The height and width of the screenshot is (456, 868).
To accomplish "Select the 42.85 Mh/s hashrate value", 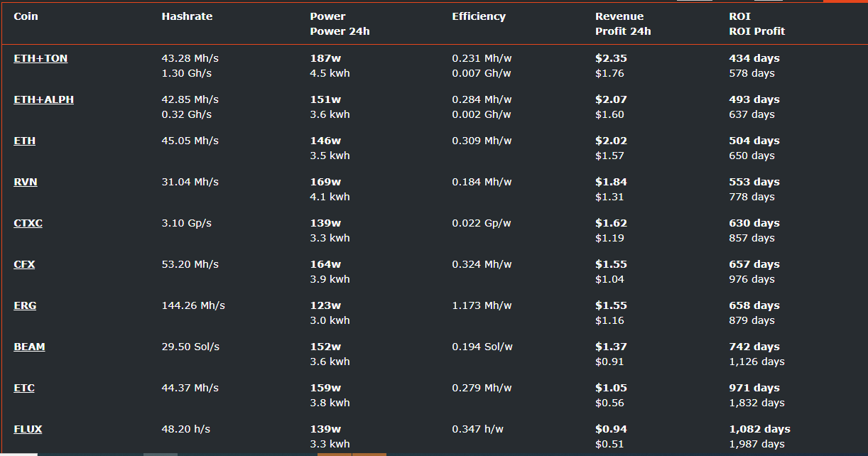I will [190, 99].
